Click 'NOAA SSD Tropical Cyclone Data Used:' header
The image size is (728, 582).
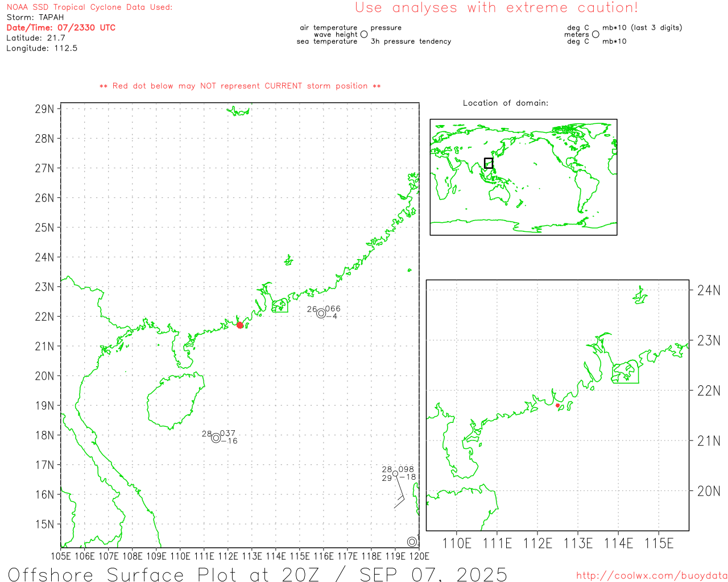coord(89,7)
